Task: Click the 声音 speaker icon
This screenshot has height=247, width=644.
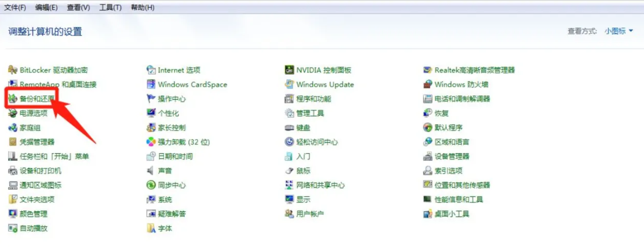Action: 151,171
